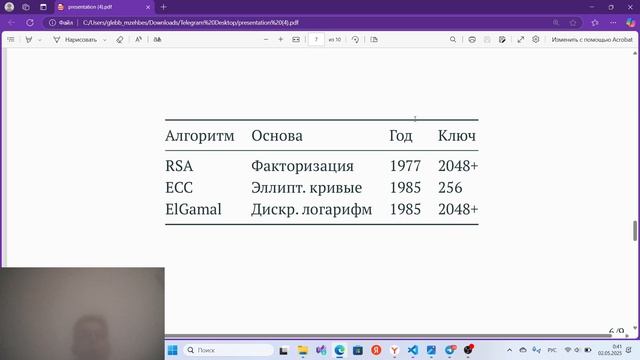The width and height of the screenshot is (640, 360).
Task: Open Microsoft Store from taskbar
Action: (358, 350)
